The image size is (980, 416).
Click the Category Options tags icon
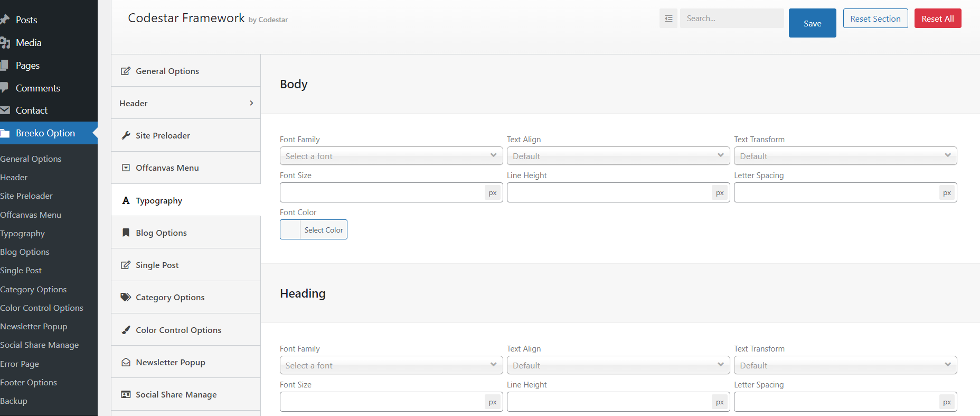pos(126,297)
